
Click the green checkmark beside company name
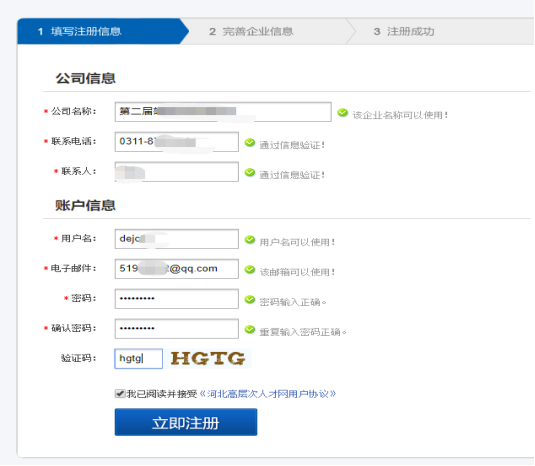pos(342,113)
